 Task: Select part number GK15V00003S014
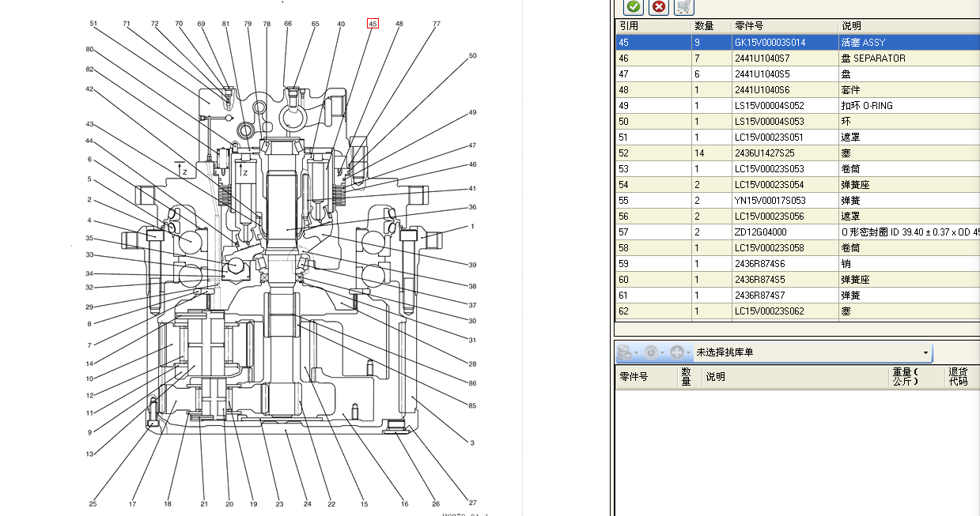click(770, 43)
